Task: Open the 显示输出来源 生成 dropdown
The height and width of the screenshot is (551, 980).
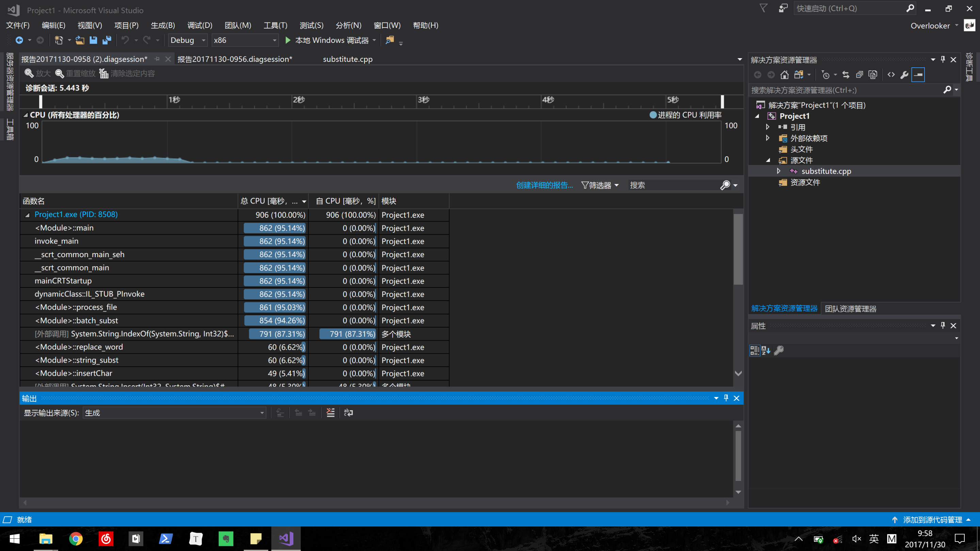Action: (x=174, y=413)
